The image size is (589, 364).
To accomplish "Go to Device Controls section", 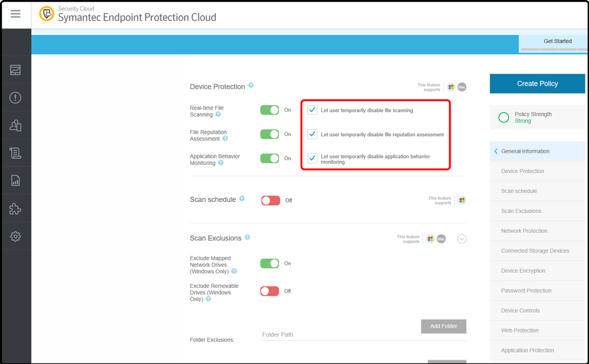I will (537, 311).
